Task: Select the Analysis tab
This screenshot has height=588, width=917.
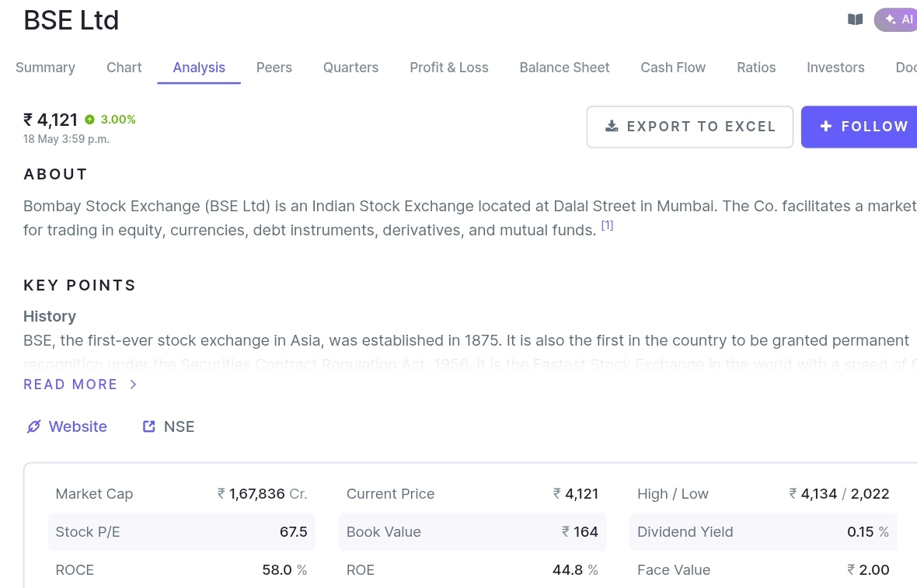Action: tap(199, 68)
